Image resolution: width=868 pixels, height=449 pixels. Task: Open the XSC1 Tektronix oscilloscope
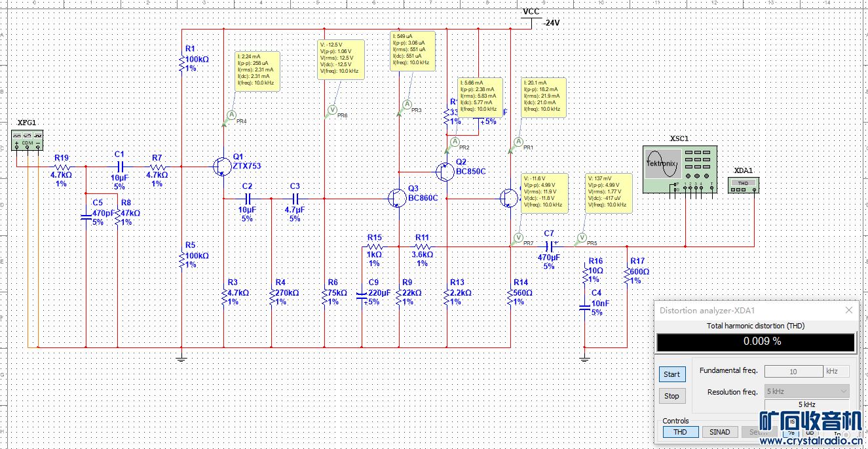pos(679,170)
